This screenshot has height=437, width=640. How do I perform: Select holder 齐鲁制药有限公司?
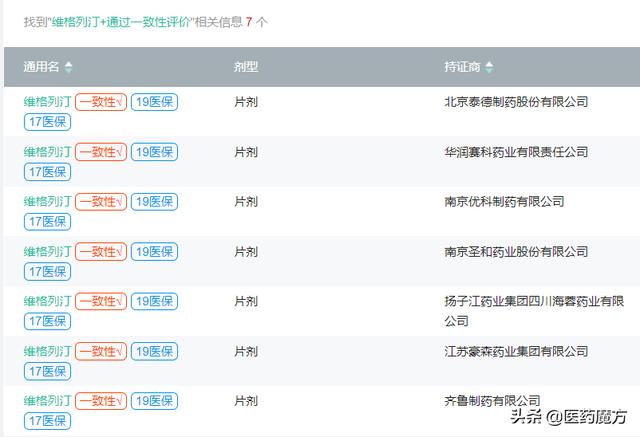point(492,401)
